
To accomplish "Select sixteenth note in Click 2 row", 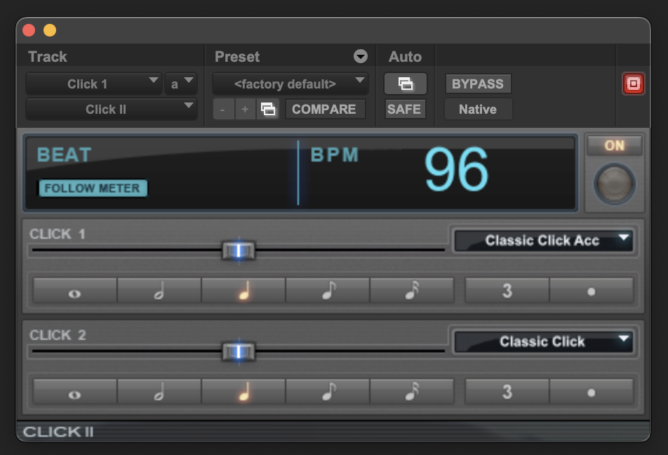I will (x=412, y=392).
